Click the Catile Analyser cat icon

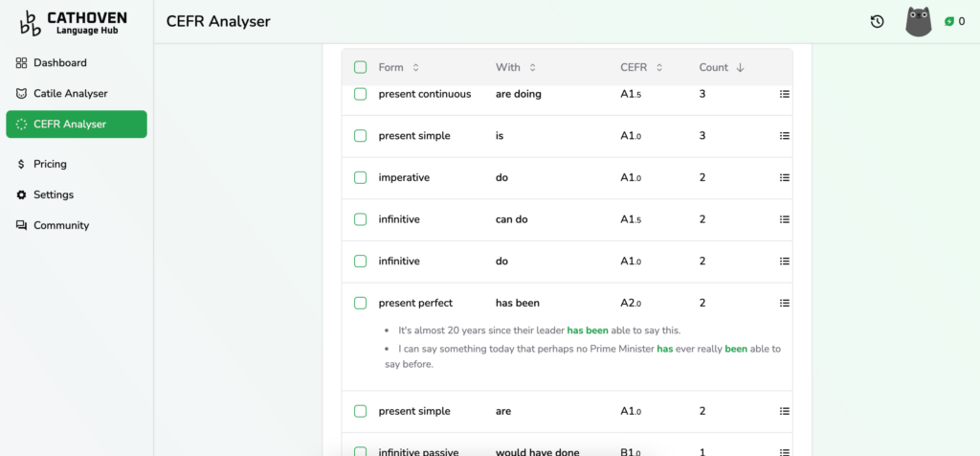(x=21, y=93)
